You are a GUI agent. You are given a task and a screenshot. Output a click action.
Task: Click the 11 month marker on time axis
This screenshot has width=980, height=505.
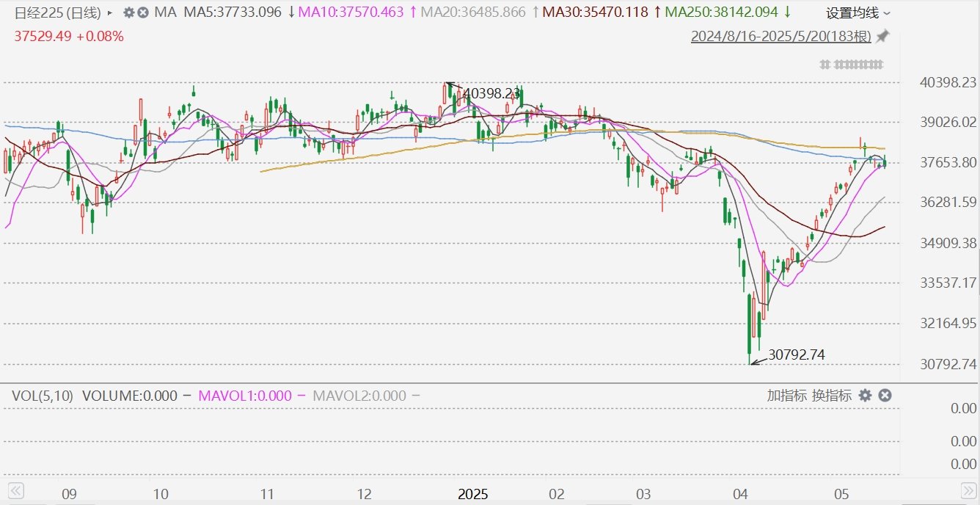[x=268, y=493]
